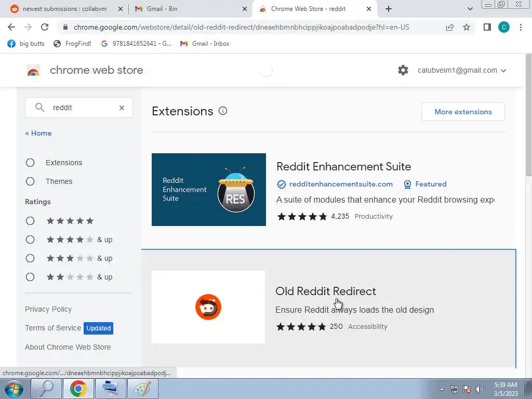Open Chrome Web Store settings gear
This screenshot has height=399, width=532.
(x=403, y=70)
